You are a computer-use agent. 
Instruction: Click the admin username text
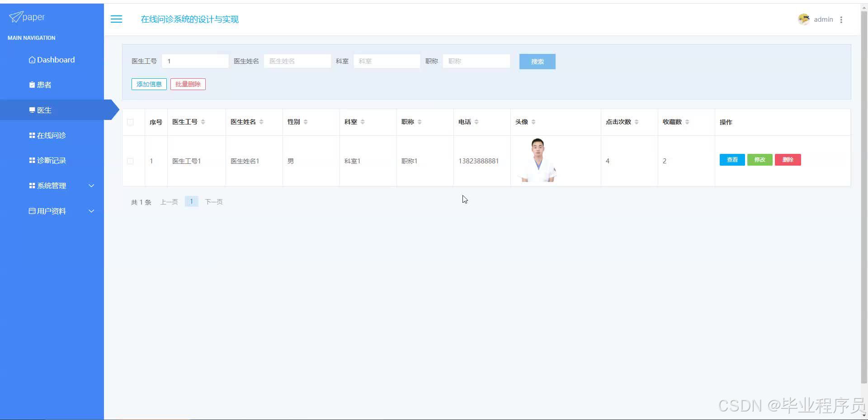pyautogui.click(x=823, y=19)
